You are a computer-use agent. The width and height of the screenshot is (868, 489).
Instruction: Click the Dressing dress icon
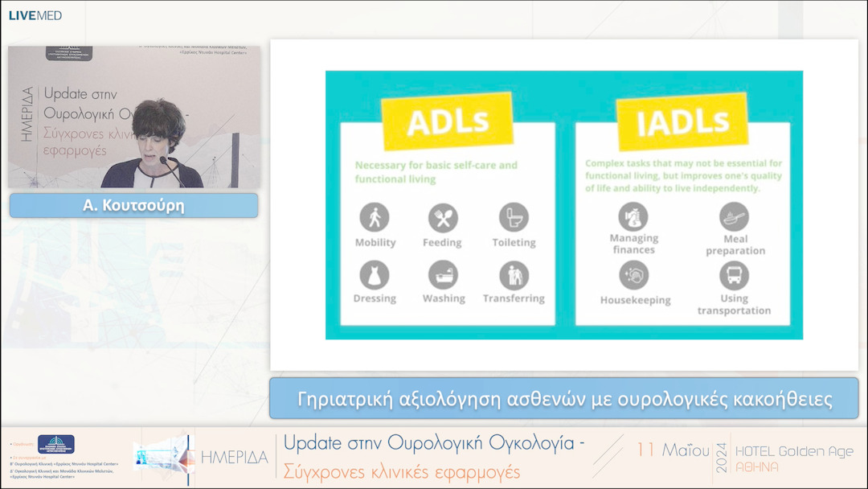(375, 275)
